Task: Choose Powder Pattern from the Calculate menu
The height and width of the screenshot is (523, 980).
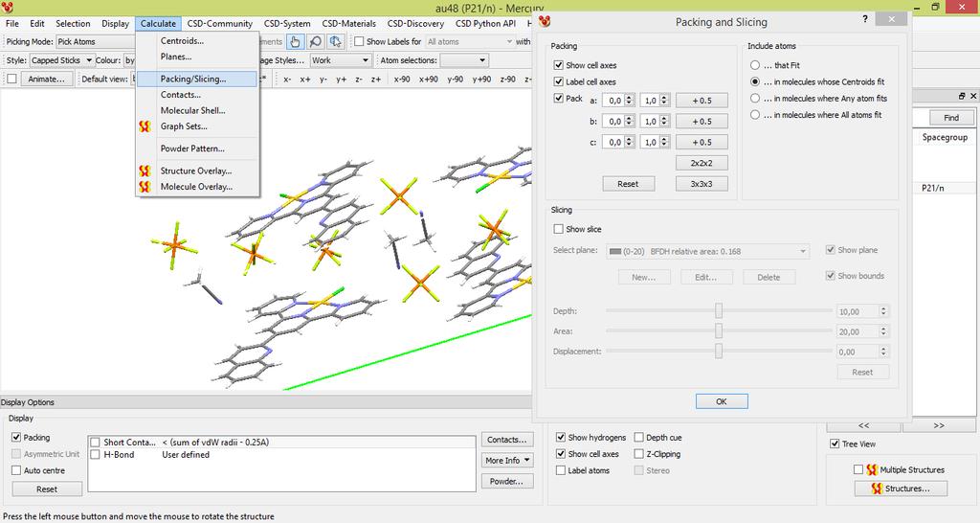Action: click(192, 148)
